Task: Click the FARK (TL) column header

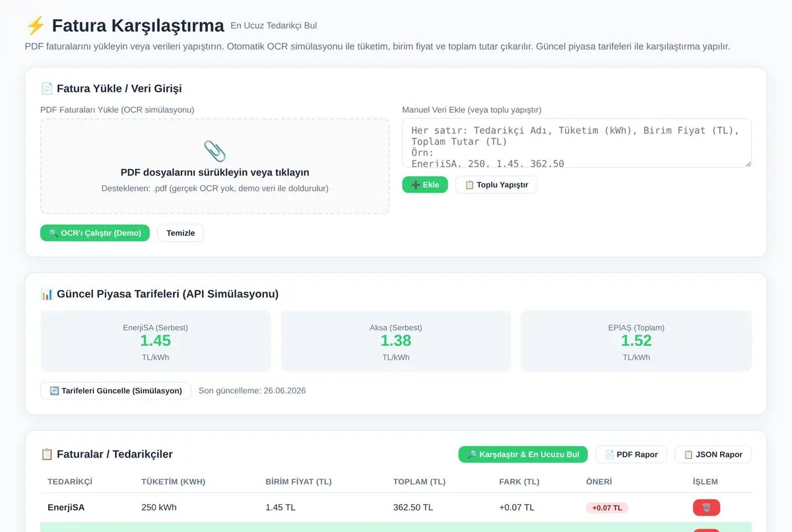Action: click(x=519, y=482)
